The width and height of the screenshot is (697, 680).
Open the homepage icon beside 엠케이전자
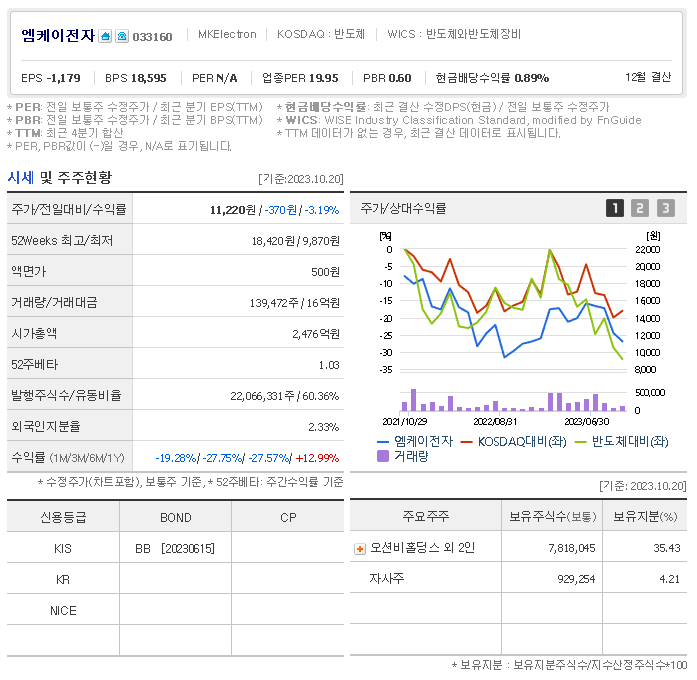click(105, 36)
